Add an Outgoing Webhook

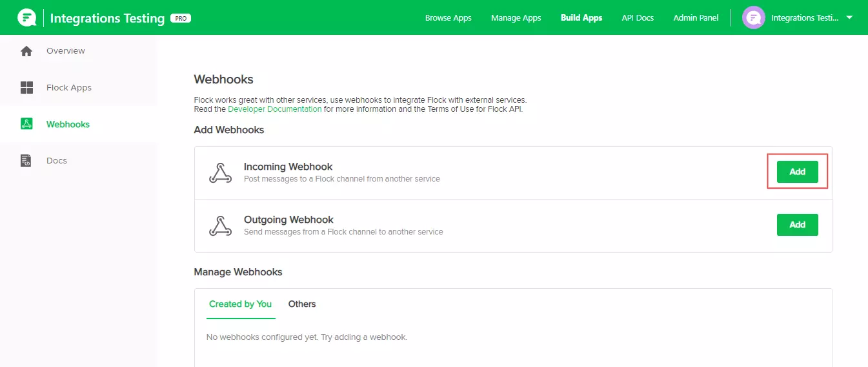[797, 225]
